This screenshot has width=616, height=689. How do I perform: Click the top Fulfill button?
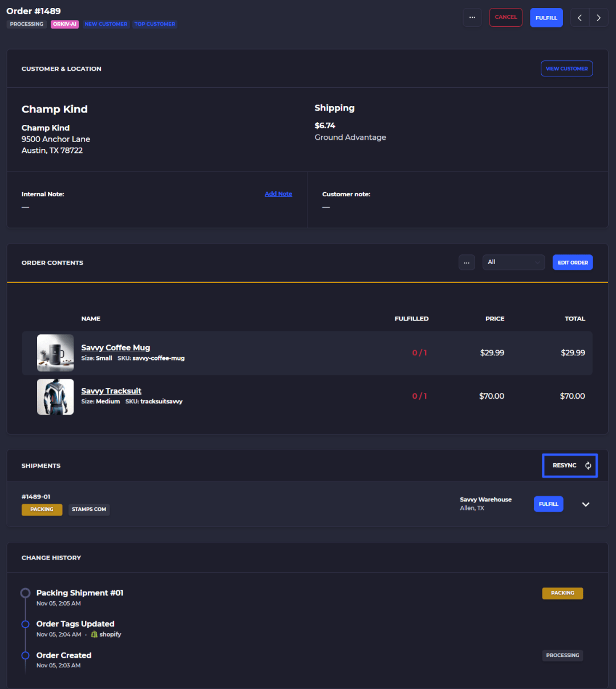coord(546,18)
